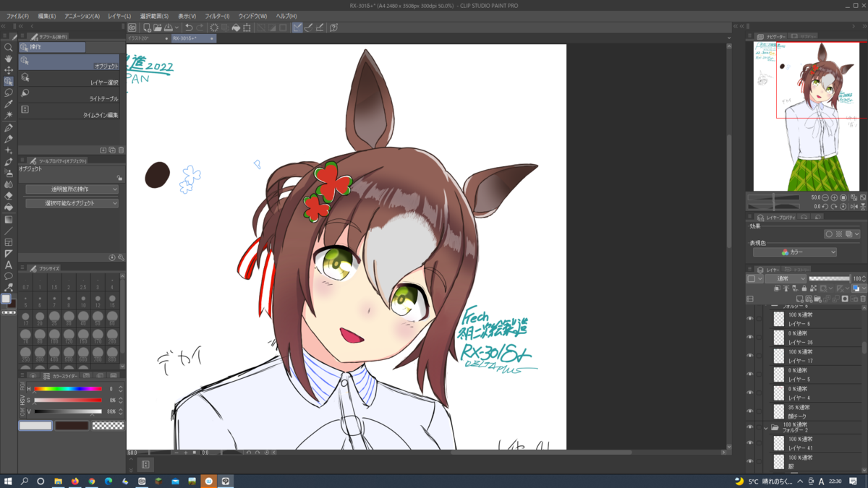
Task: Open Firefox from the taskbar
Action: 75,481
